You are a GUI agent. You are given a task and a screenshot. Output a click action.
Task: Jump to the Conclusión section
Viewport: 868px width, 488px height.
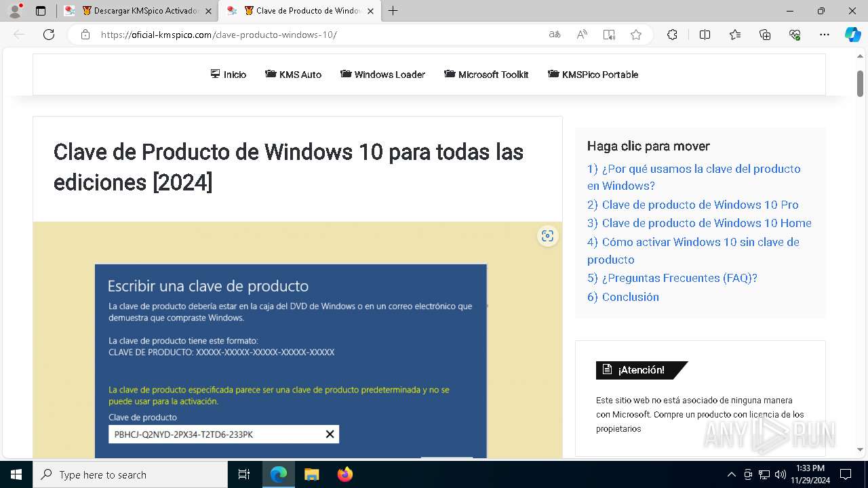[623, 297]
